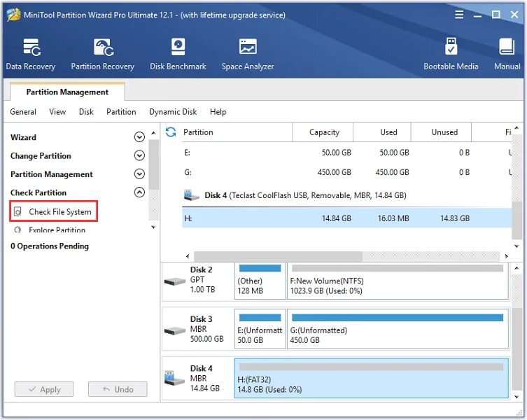Click the Apply button
The width and height of the screenshot is (527, 420).
44,389
